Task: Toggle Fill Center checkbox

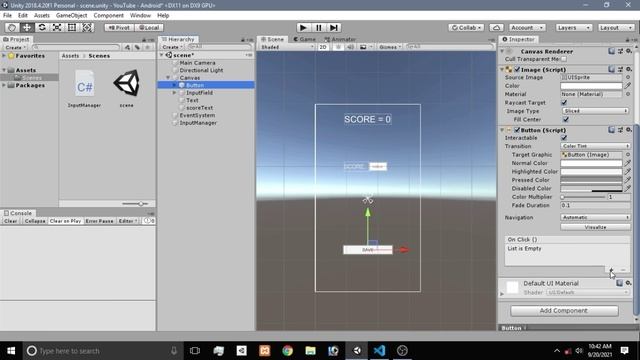Action: tap(566, 119)
